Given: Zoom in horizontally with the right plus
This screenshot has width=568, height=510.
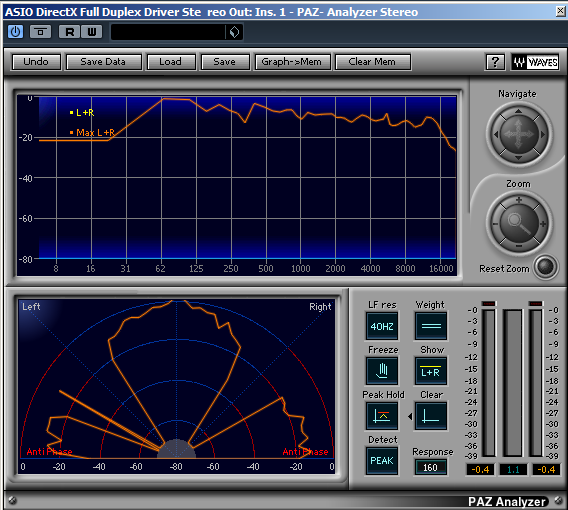Looking at the screenshot, I should tap(543, 224).
